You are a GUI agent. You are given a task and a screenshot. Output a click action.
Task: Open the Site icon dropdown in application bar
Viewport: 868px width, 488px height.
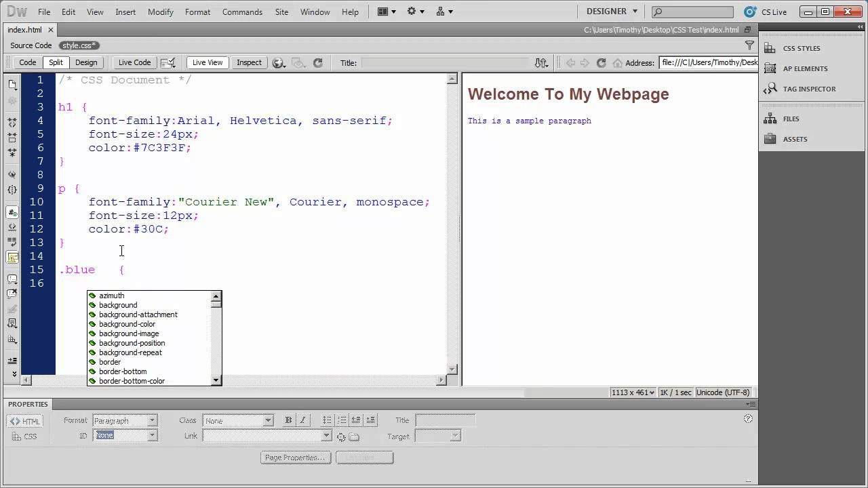pos(445,12)
